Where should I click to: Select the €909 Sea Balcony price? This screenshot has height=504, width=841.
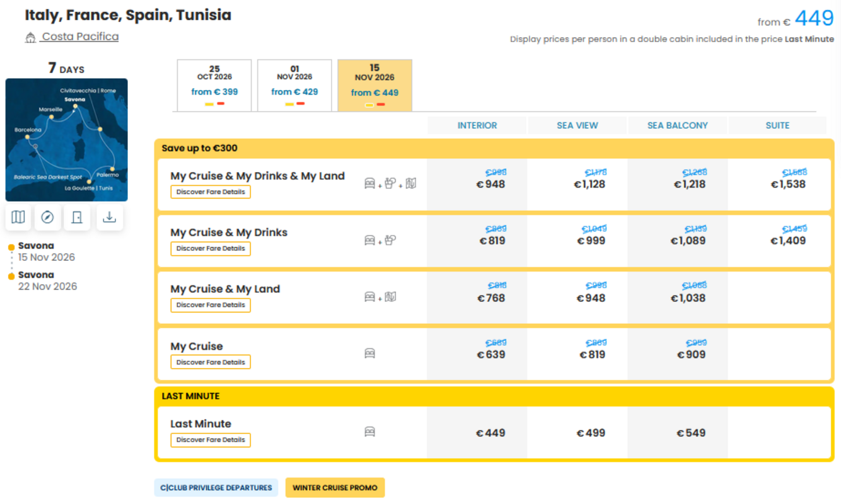point(692,355)
